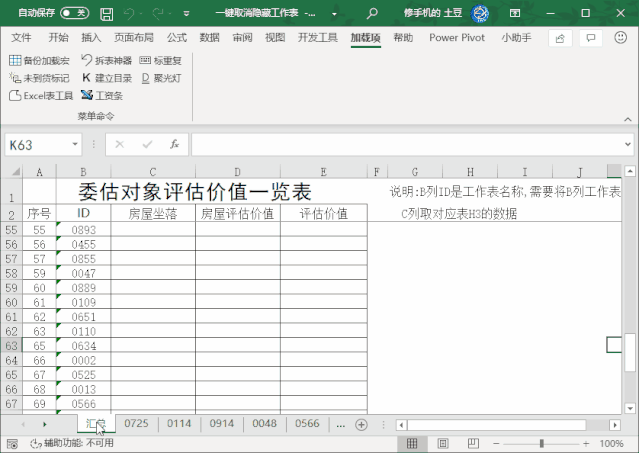
Task: Collapse the ribbon with the chevron arrow
Action: 628,119
